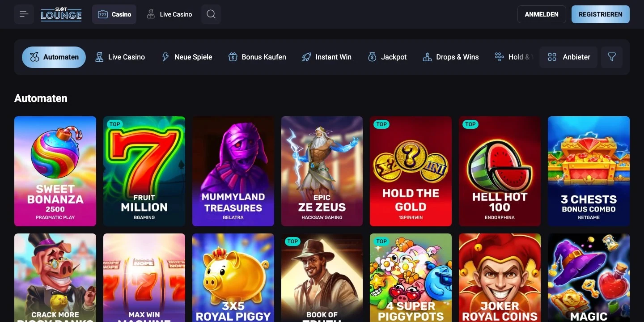The image size is (644, 322).
Task: Open the Hold & Win category
Action: click(x=513, y=57)
